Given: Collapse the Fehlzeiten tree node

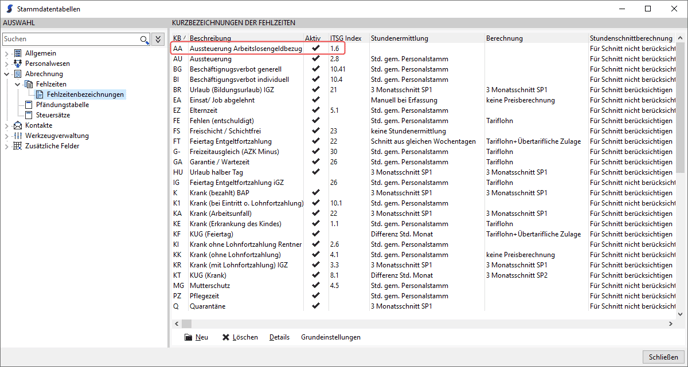Looking at the screenshot, I should tap(18, 84).
